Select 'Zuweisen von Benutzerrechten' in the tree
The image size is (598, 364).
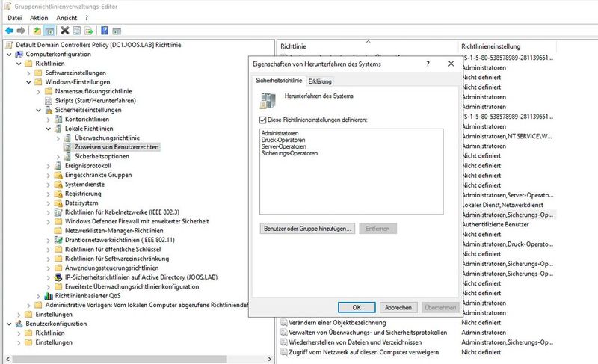point(117,147)
